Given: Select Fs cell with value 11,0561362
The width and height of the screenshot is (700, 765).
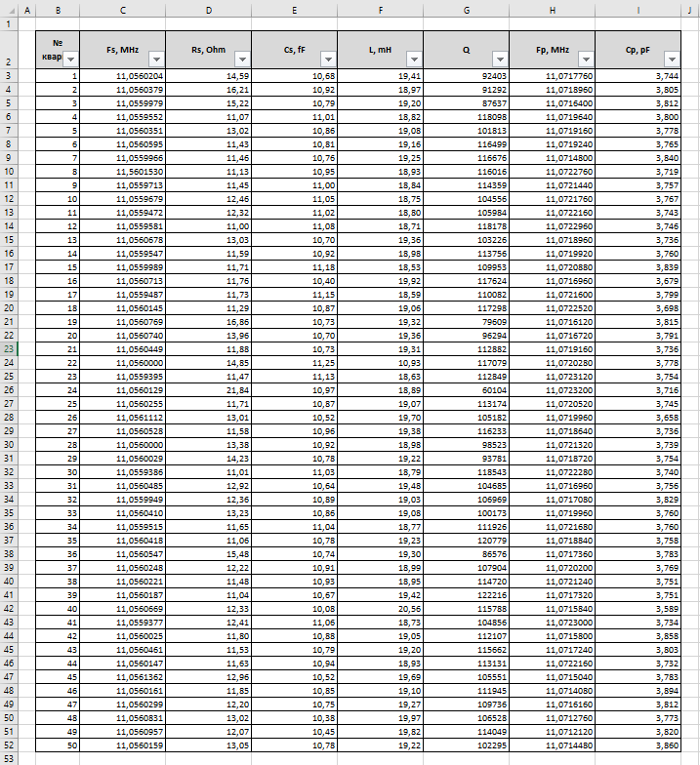Looking at the screenshot, I should 123,677.
